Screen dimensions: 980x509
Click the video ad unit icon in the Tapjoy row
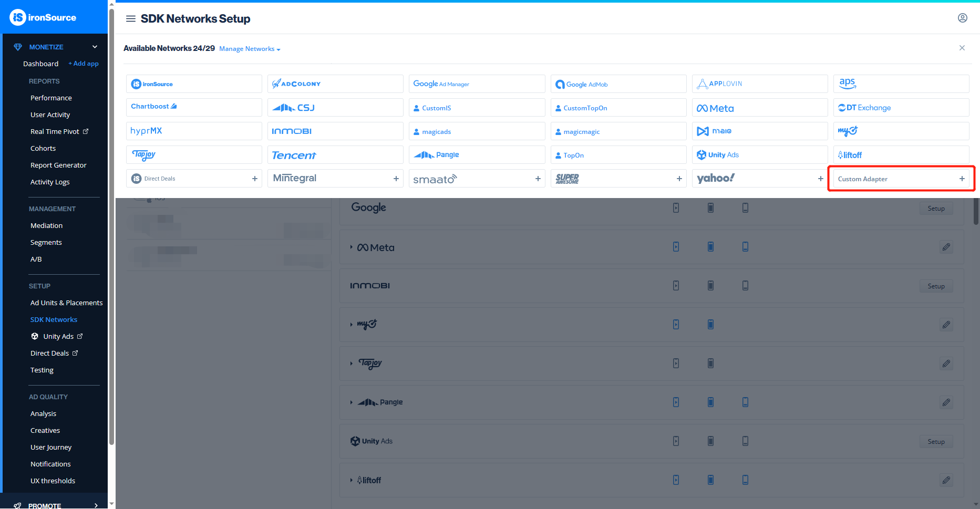(x=676, y=363)
